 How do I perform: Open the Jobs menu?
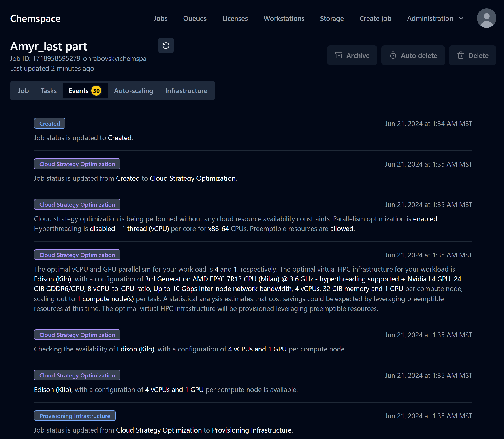click(160, 18)
